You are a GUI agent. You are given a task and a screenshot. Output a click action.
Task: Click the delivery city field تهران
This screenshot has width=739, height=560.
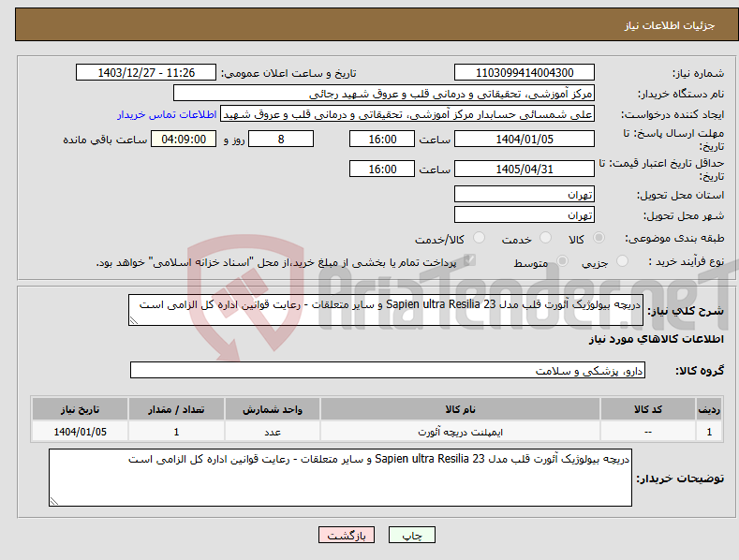(x=525, y=215)
